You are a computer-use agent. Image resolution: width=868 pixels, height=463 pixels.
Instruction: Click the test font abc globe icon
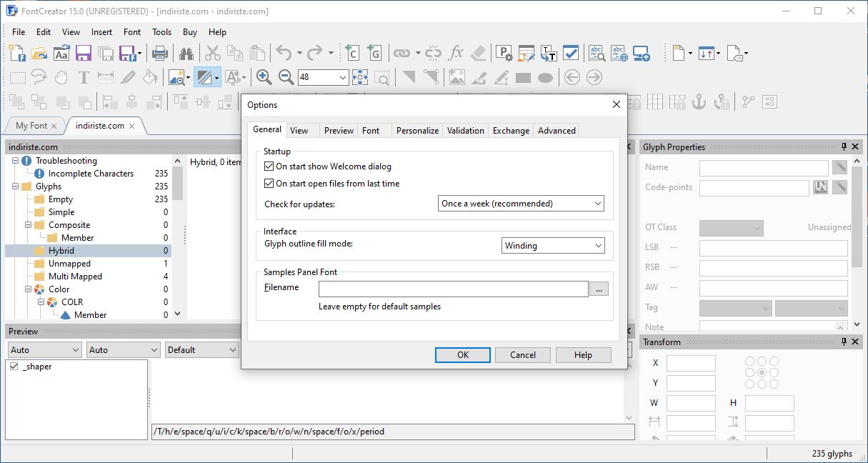(619, 53)
